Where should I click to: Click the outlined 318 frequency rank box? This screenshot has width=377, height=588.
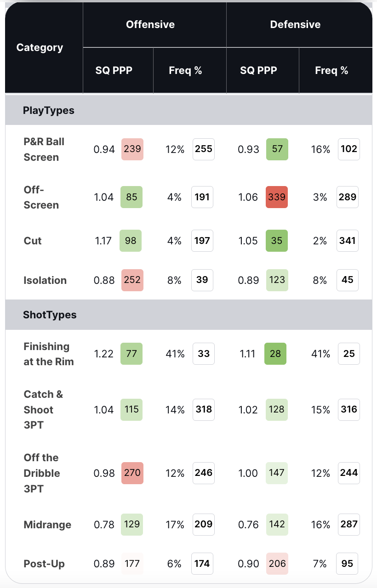pyautogui.click(x=203, y=409)
